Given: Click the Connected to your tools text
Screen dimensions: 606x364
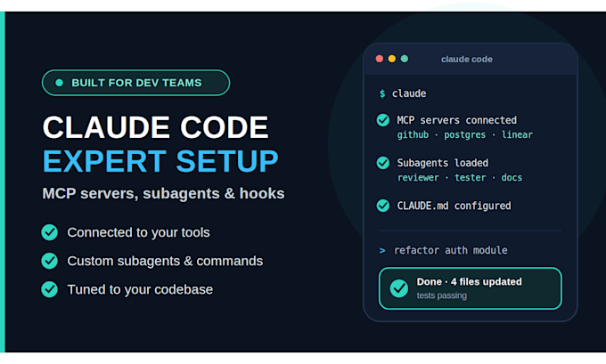Looking at the screenshot, I should point(138,233).
